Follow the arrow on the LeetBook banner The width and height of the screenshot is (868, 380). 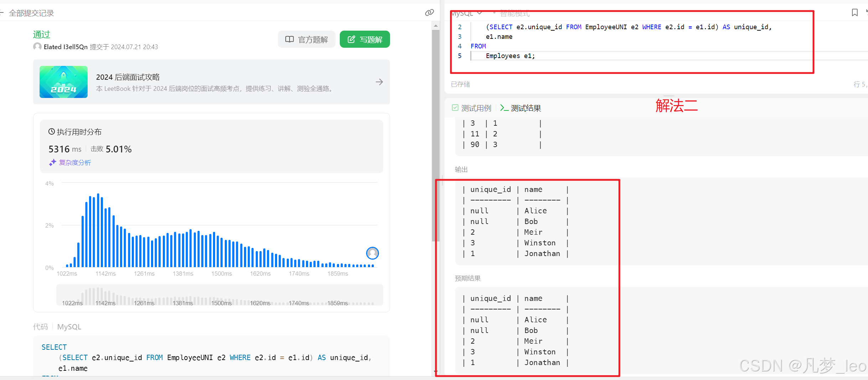[x=379, y=82]
